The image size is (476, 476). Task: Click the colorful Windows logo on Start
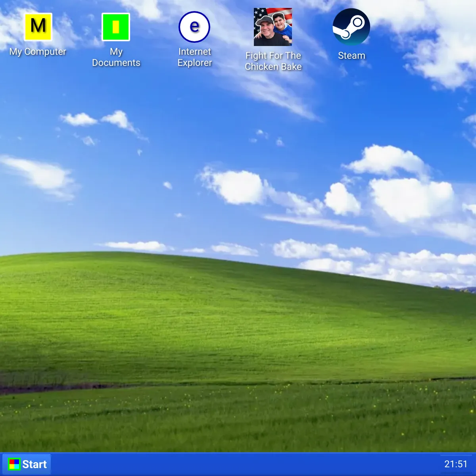[14, 464]
